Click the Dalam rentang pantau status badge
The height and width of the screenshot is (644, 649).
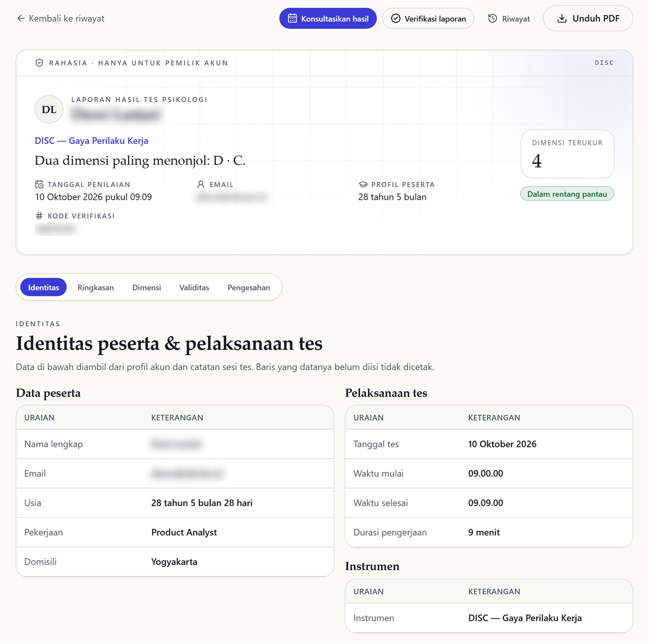[567, 194]
